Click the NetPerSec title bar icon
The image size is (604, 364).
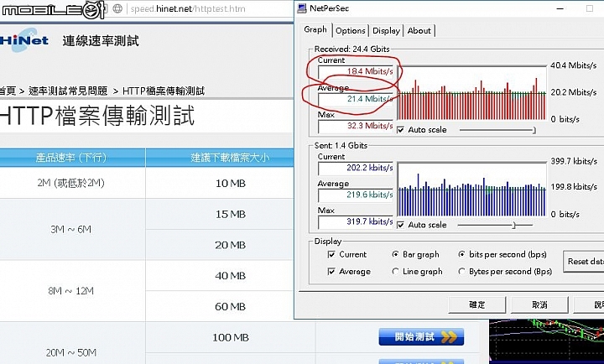pos(302,8)
